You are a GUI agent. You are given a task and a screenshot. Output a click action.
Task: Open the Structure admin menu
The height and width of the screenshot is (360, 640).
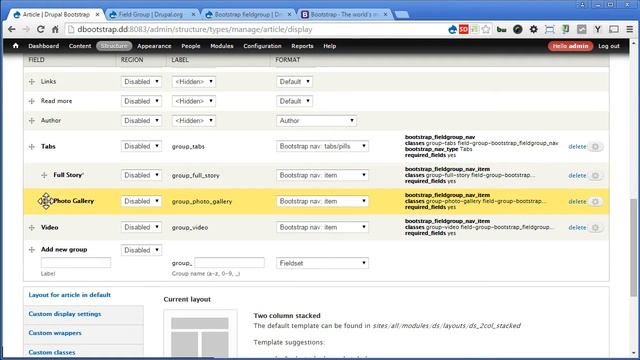[x=114, y=46]
